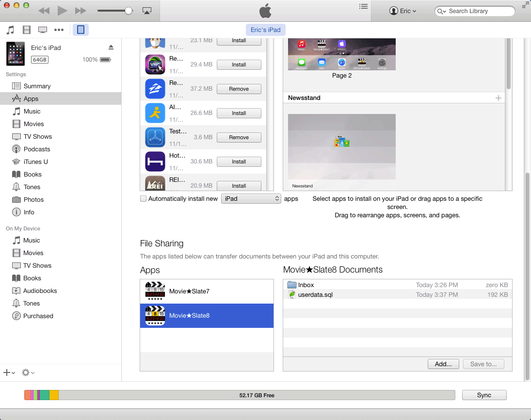531x420 pixels.
Task: Select the iPad device icon in toolbar
Action: click(80, 30)
